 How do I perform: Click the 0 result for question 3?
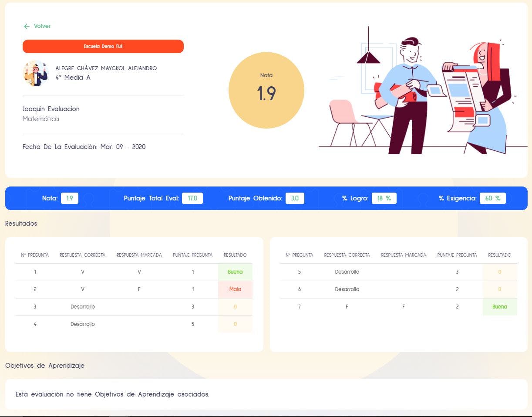pyautogui.click(x=235, y=307)
